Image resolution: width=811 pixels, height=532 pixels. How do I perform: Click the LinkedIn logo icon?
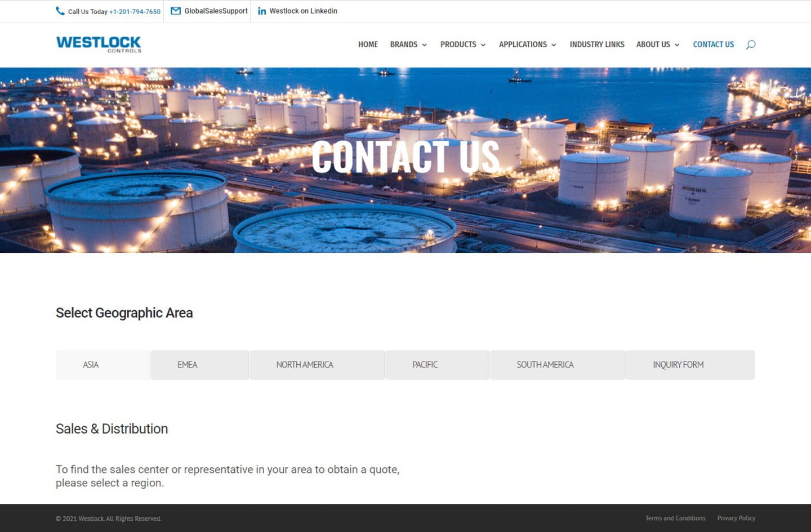(262, 11)
